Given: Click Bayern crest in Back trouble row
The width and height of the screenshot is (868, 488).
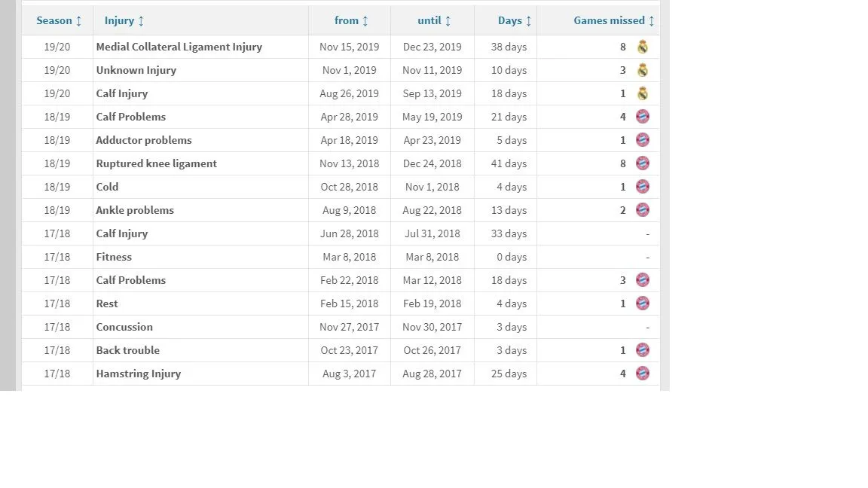Looking at the screenshot, I should [642, 350].
